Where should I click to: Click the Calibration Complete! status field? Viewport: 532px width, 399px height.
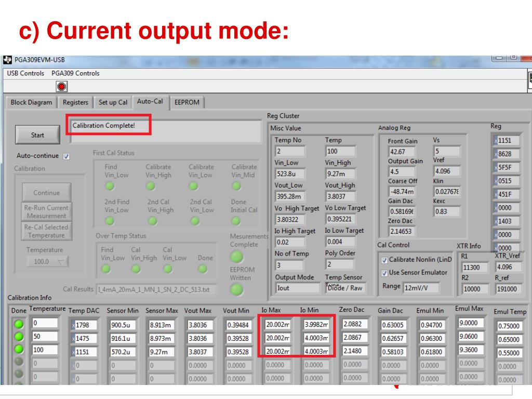(x=166, y=131)
